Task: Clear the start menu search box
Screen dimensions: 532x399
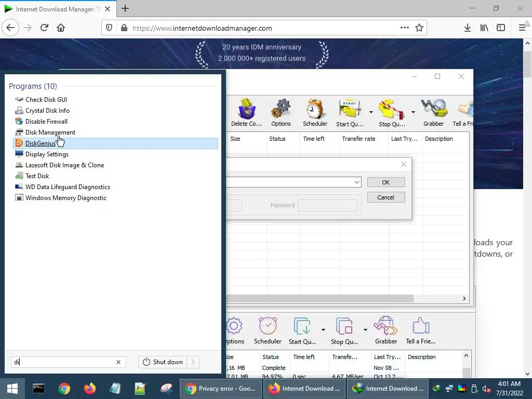Action: (x=118, y=362)
